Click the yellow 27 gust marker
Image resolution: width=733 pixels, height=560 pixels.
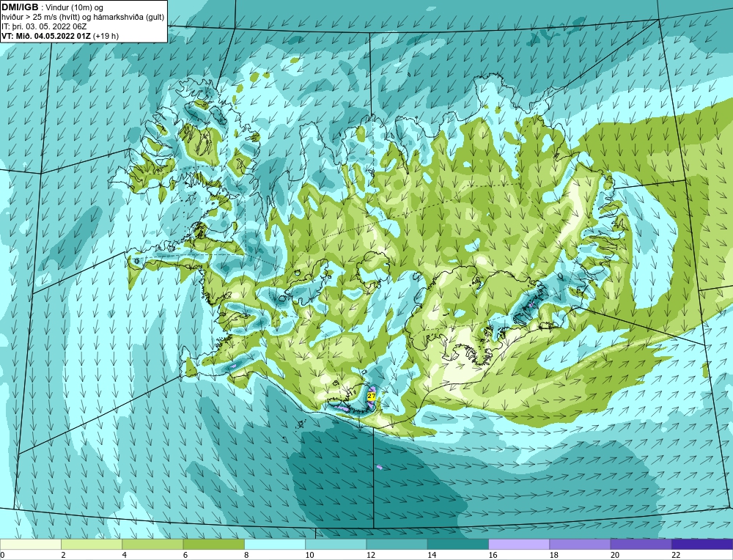click(372, 396)
